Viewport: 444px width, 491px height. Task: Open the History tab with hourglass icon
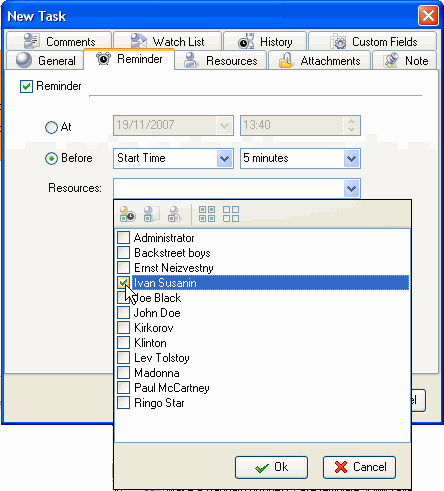click(x=265, y=42)
